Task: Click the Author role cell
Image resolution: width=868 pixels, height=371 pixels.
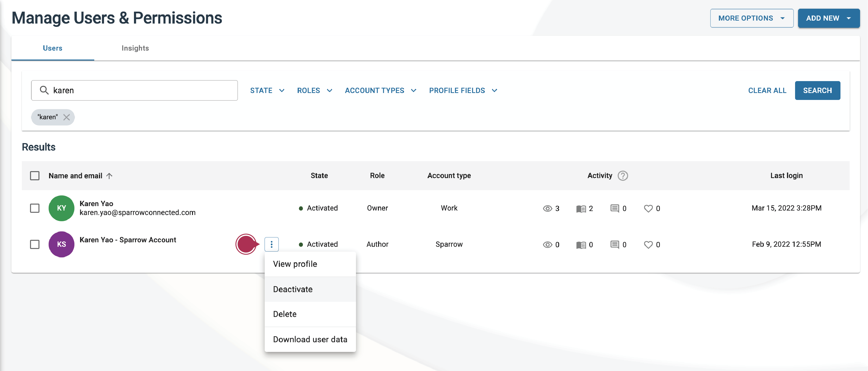Action: [377, 244]
